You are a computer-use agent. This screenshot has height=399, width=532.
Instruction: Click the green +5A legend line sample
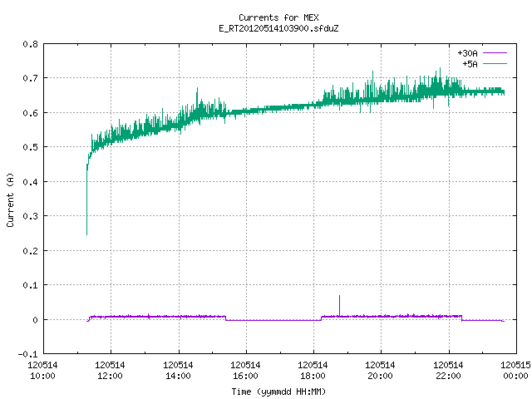point(495,63)
